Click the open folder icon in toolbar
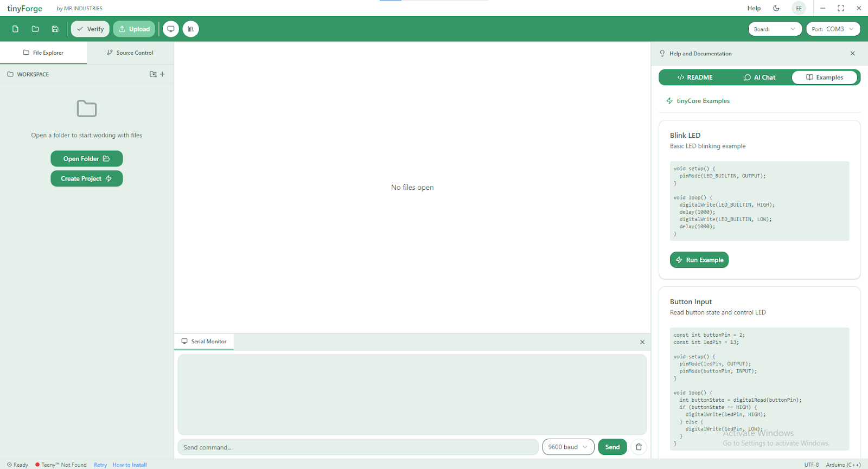 coord(35,29)
